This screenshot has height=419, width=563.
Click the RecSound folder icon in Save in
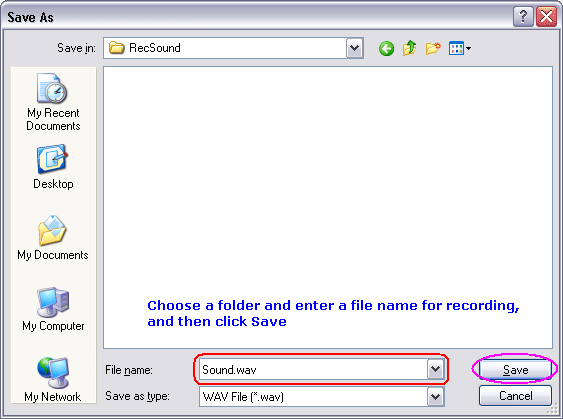116,47
